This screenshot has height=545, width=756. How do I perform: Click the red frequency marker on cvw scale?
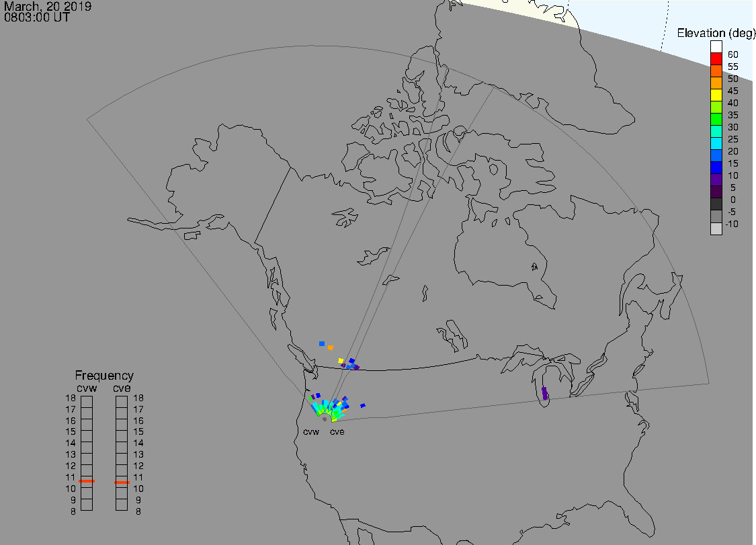point(87,481)
